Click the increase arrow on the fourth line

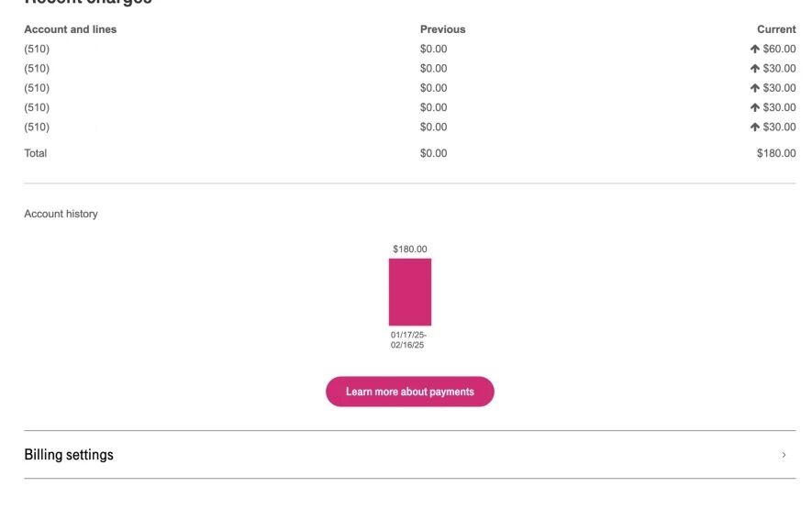(755, 107)
